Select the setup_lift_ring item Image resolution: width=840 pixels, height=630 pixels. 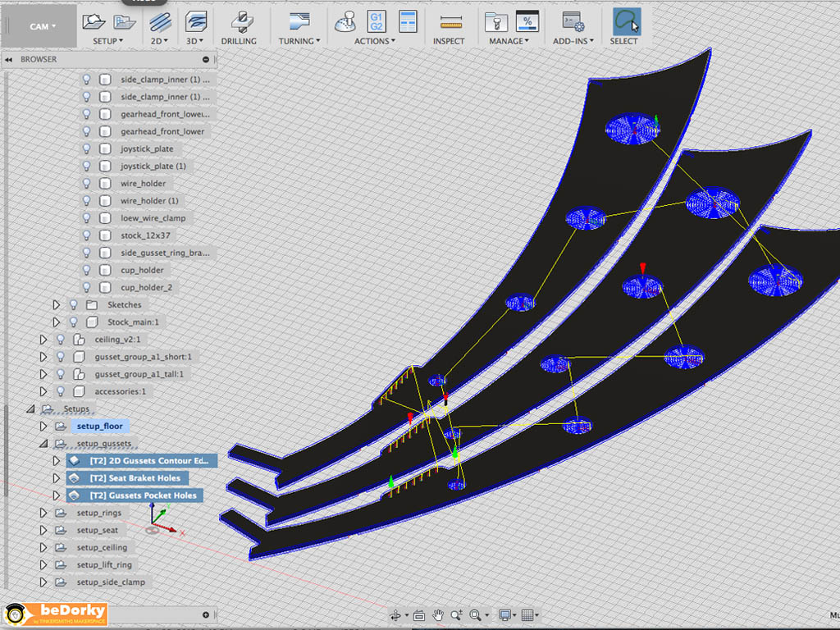(104, 564)
